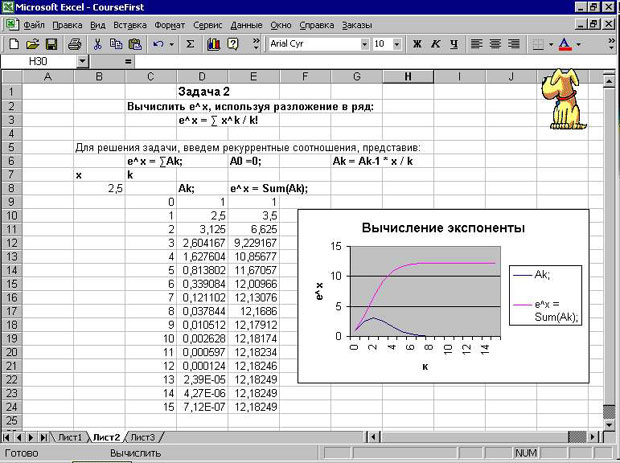Open the Сервис menu
Viewport: 620px width, 463px height.
[x=208, y=25]
